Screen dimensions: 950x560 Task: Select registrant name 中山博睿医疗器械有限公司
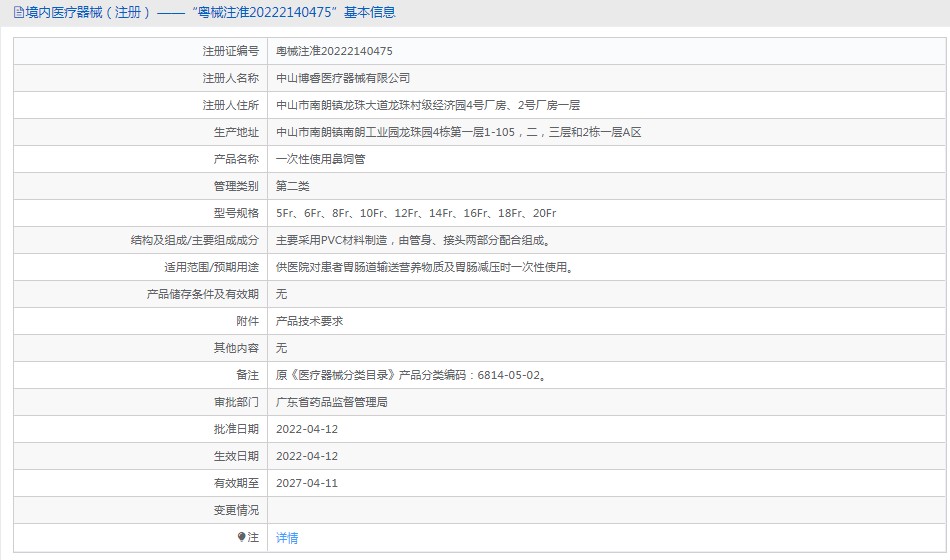[343, 78]
